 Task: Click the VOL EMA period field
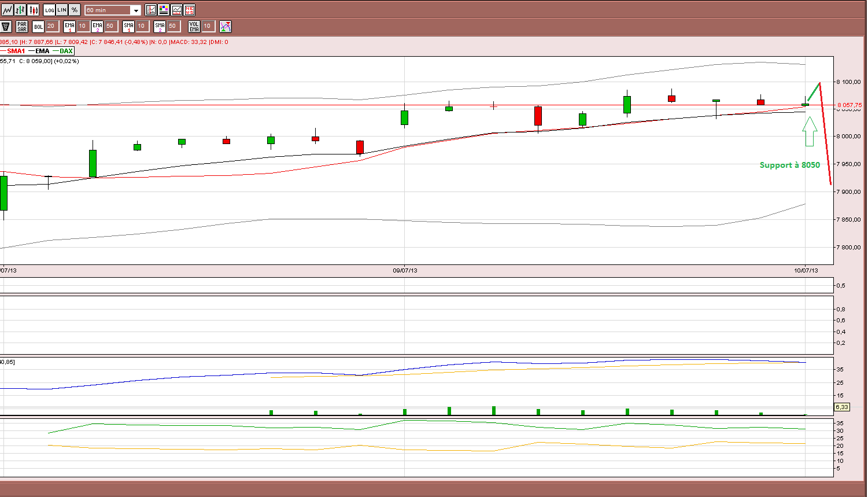209,26
